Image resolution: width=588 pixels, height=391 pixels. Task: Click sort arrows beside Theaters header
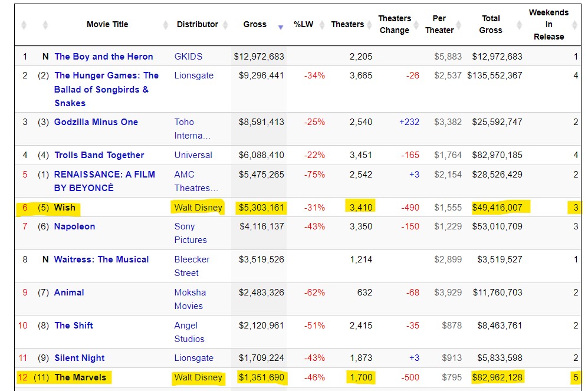(370, 25)
